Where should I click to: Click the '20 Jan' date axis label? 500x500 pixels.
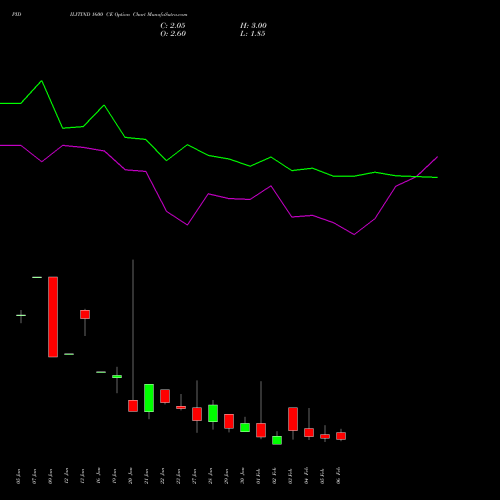coord(131,476)
